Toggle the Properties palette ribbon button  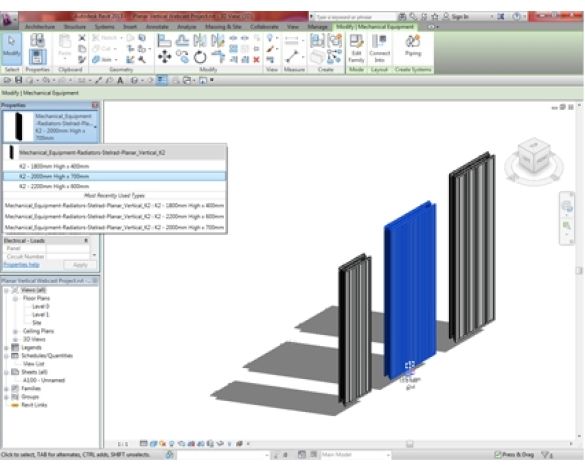click(37, 57)
